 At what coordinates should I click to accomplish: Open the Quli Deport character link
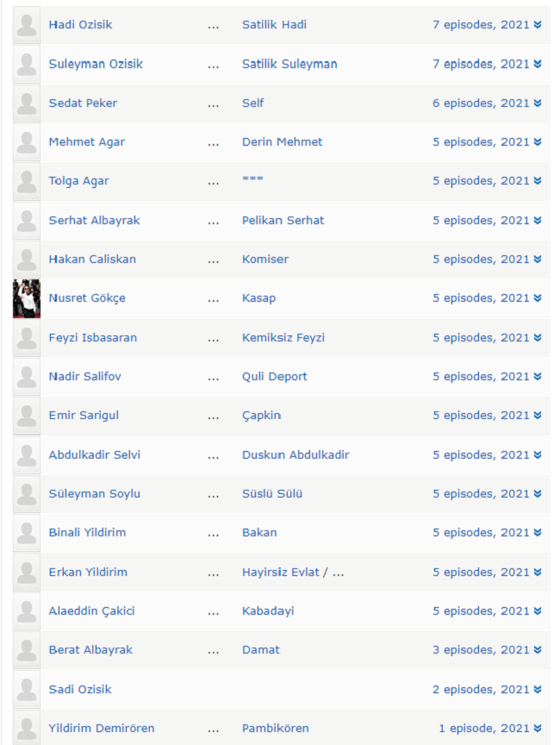pyautogui.click(x=274, y=377)
